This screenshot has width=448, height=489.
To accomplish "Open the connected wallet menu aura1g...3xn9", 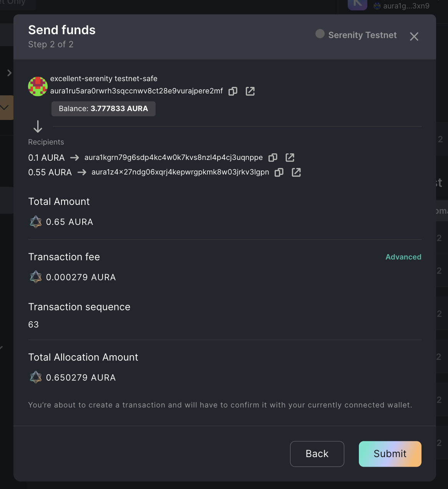I will click(402, 6).
